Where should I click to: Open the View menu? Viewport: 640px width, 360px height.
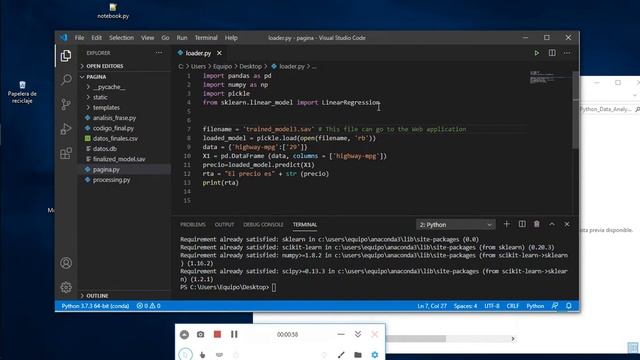coord(147,38)
